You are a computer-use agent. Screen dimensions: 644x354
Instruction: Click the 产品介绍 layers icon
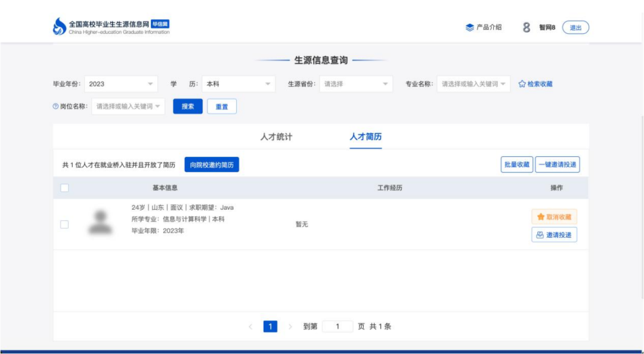coord(470,27)
